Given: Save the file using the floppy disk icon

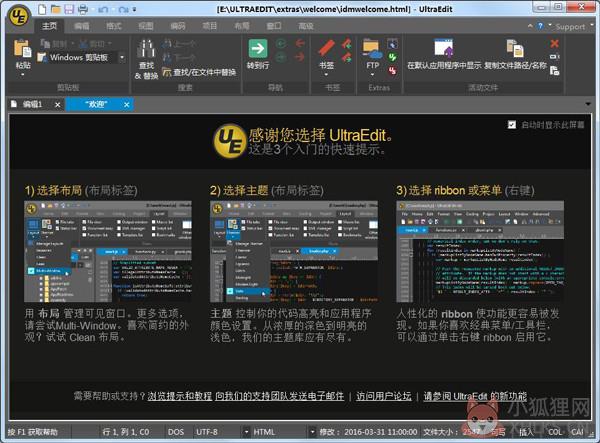Looking at the screenshot, I should point(69,9).
